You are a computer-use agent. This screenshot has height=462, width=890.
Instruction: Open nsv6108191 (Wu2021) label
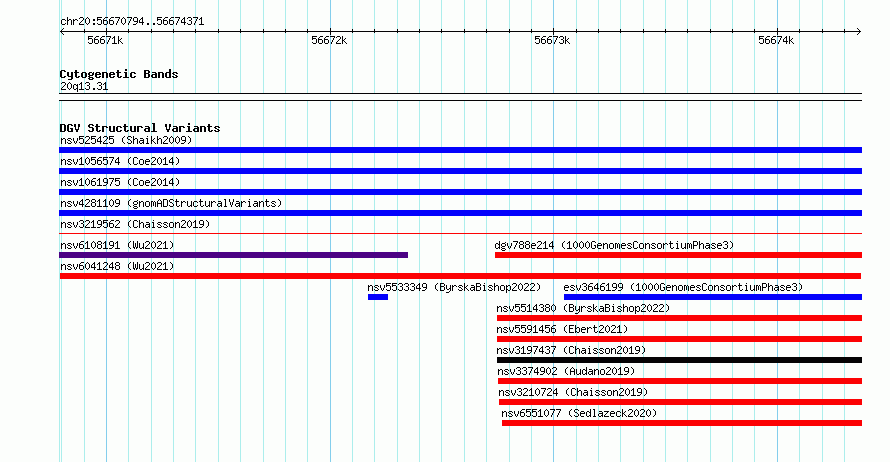(117, 245)
